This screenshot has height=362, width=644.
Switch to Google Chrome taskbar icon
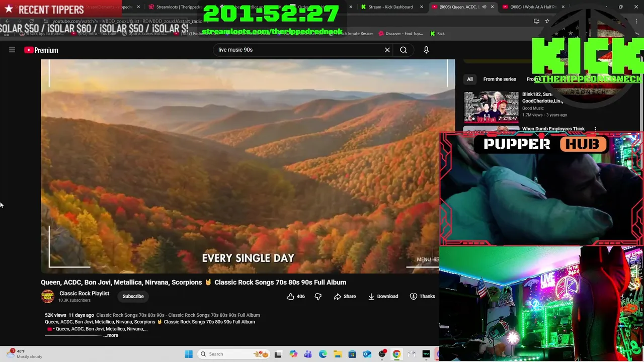coord(396,354)
